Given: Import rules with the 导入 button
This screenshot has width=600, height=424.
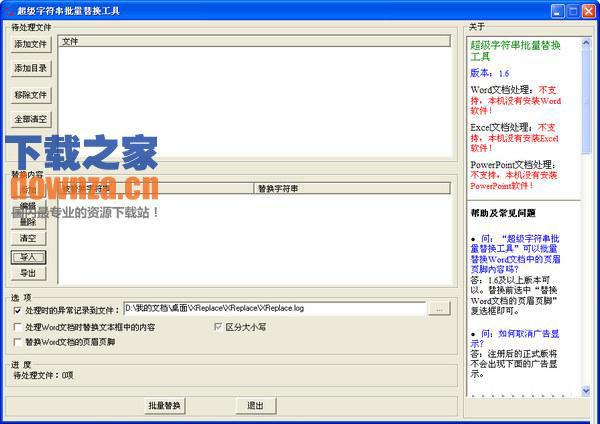Looking at the screenshot, I should coord(28,257).
